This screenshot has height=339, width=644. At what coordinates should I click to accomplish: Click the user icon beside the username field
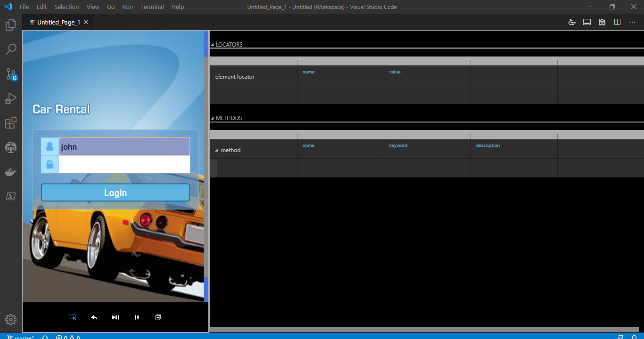pyautogui.click(x=50, y=146)
